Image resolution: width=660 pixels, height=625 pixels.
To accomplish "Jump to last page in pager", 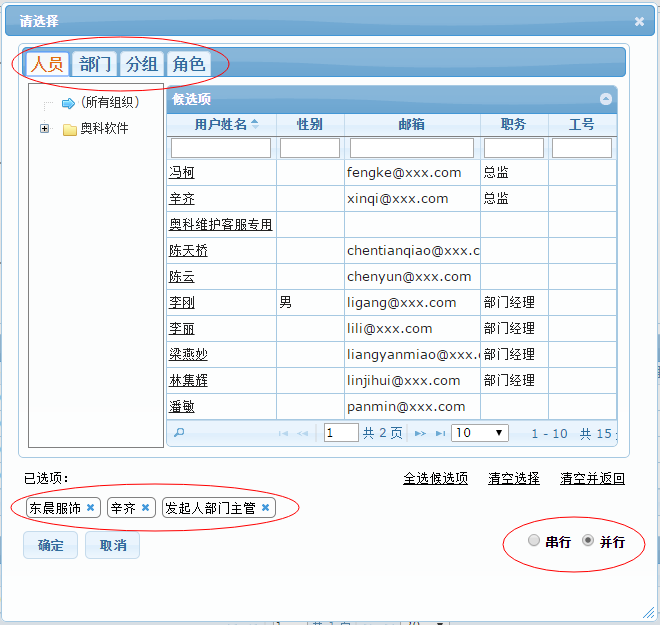I will point(437,433).
